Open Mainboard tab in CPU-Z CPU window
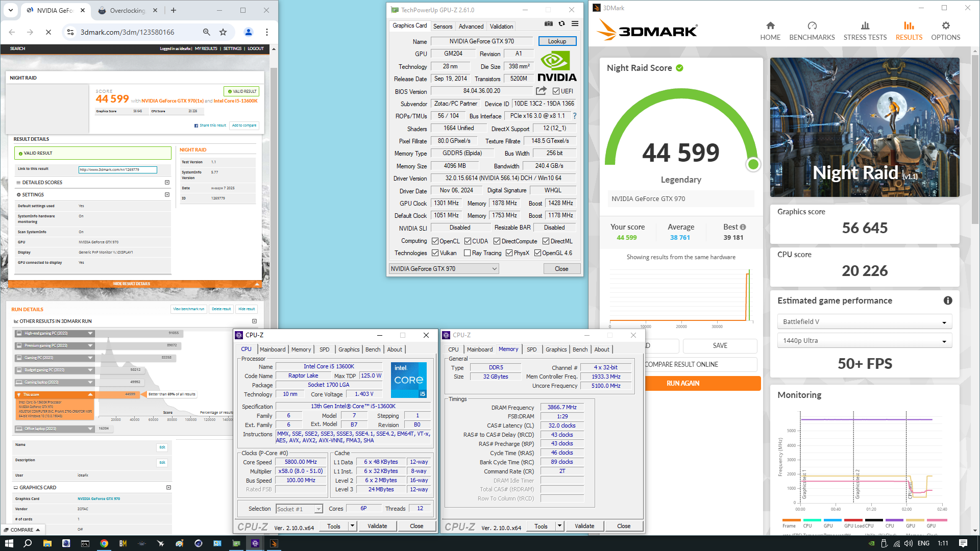This screenshot has height=551, width=980. [x=273, y=349]
